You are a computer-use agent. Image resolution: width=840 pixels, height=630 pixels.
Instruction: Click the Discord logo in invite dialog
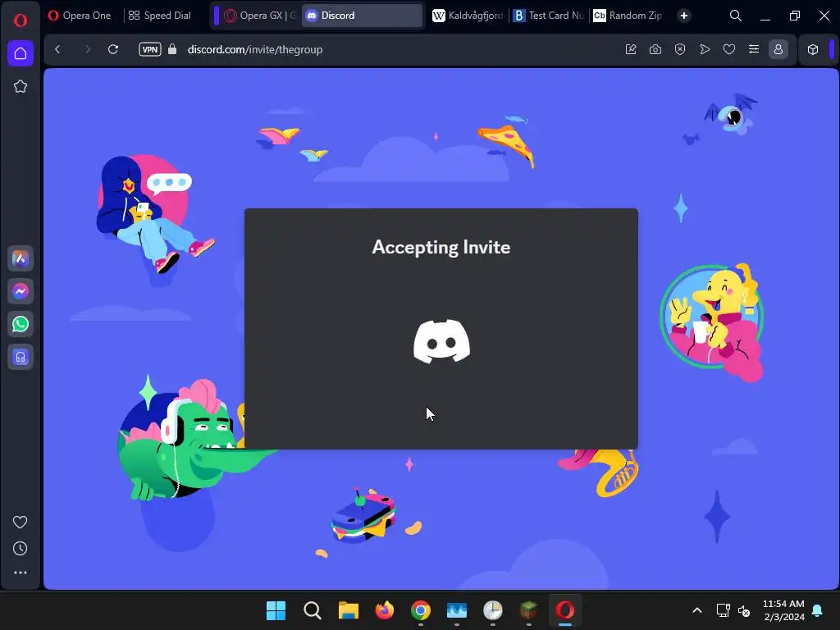[x=442, y=341]
